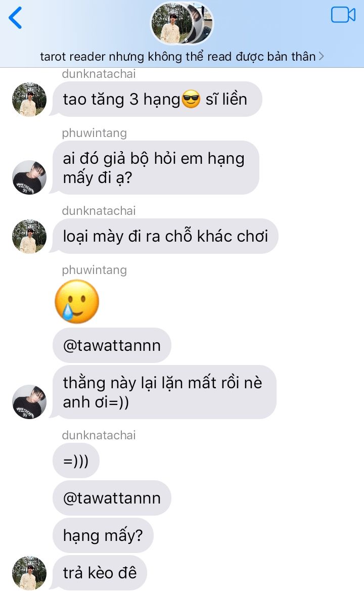This screenshot has width=364, height=594.
Task: Tap sender name 'phuwintang' above crying emoji
Action: coord(95,270)
